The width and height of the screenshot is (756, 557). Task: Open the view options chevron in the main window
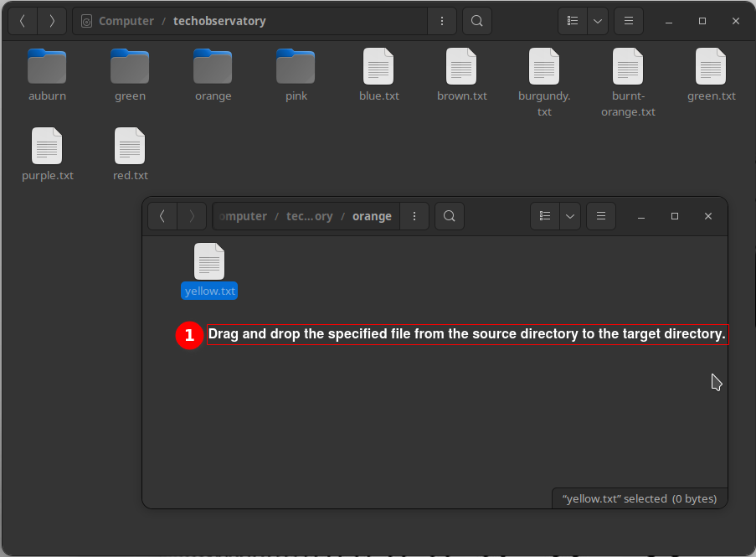597,20
